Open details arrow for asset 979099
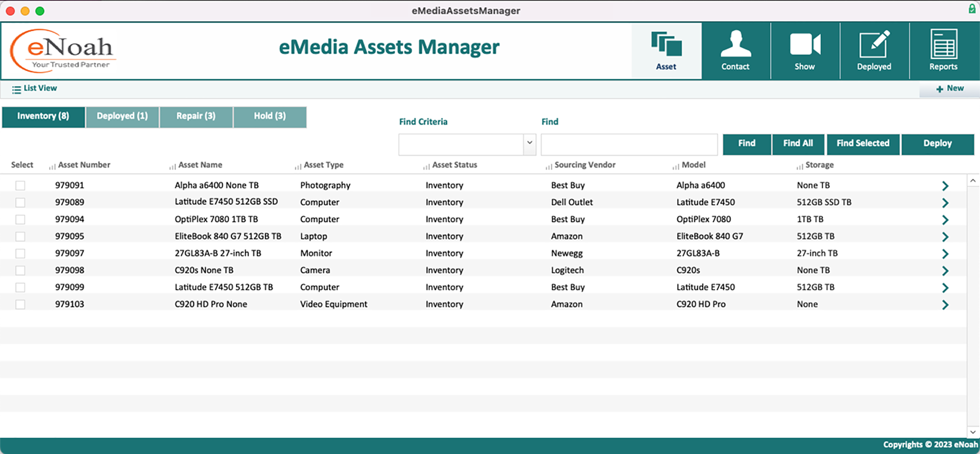Screen dimensions: 980x454 tap(945, 288)
